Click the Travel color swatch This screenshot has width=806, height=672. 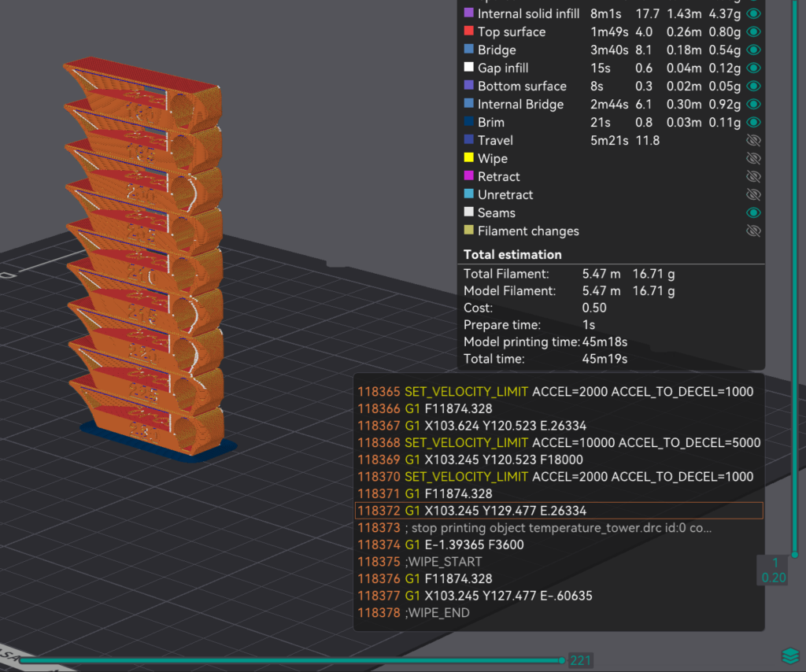(x=469, y=139)
